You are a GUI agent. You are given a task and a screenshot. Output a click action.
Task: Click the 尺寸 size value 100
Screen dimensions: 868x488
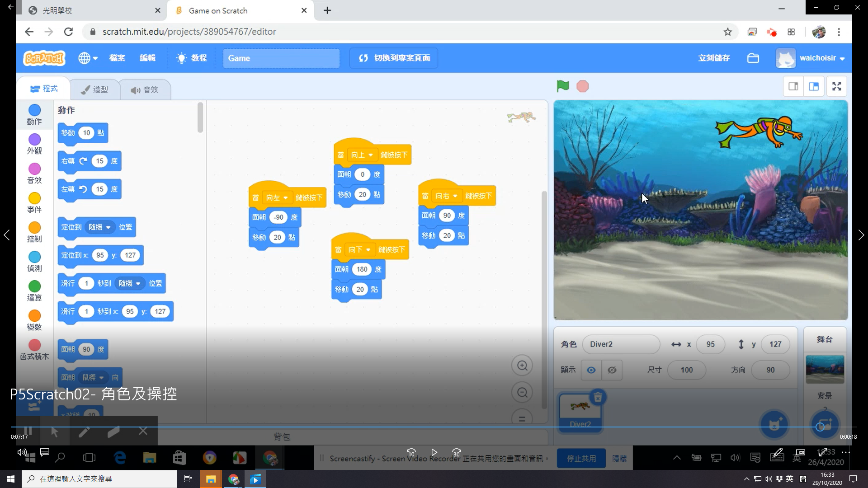pos(687,370)
